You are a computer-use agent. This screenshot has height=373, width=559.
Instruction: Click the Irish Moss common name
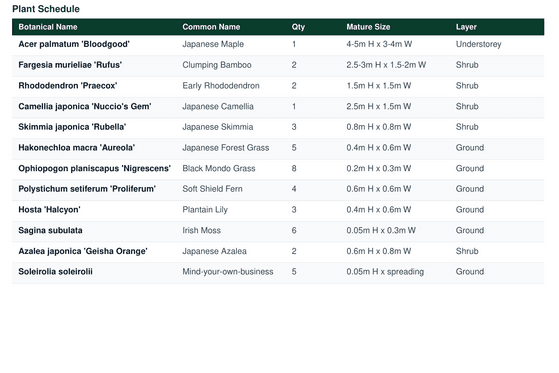[x=201, y=230]
